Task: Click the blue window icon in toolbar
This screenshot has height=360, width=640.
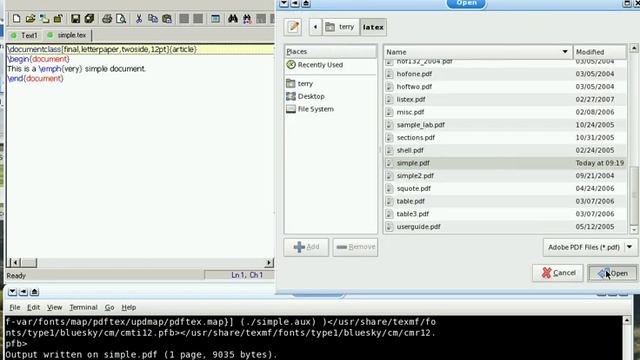Action: 216,18
